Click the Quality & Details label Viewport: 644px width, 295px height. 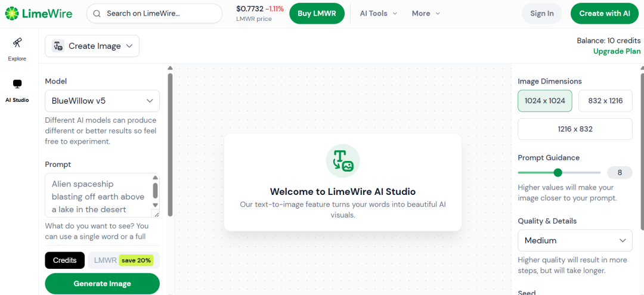[547, 221]
